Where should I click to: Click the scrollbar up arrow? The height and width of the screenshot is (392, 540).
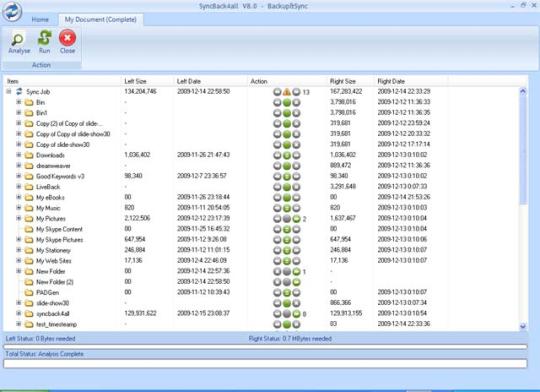click(x=523, y=91)
